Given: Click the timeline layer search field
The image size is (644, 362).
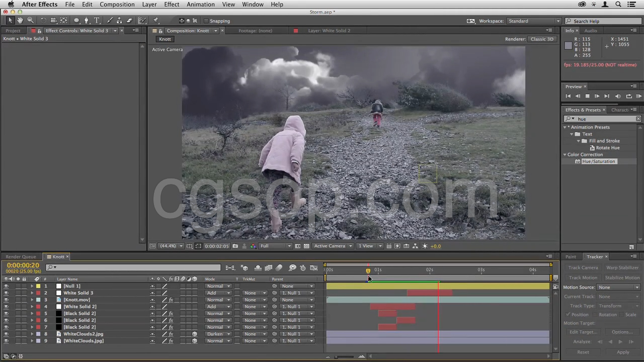Looking at the screenshot, I should coord(133,268).
